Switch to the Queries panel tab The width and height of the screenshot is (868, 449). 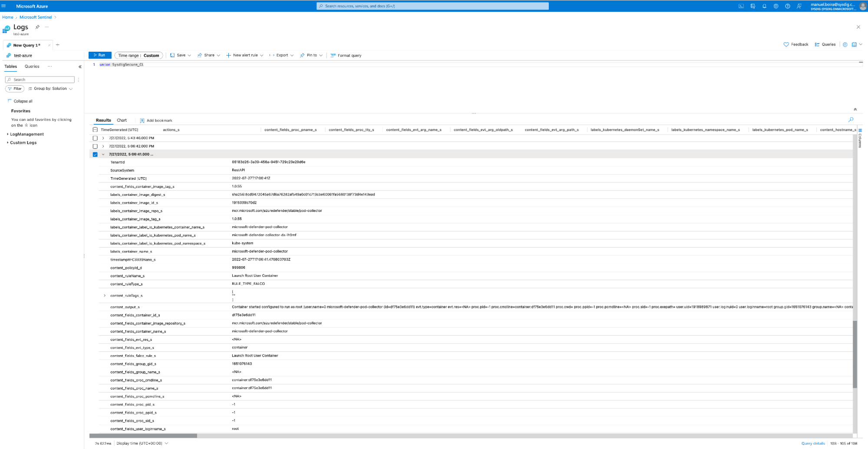[32, 66]
